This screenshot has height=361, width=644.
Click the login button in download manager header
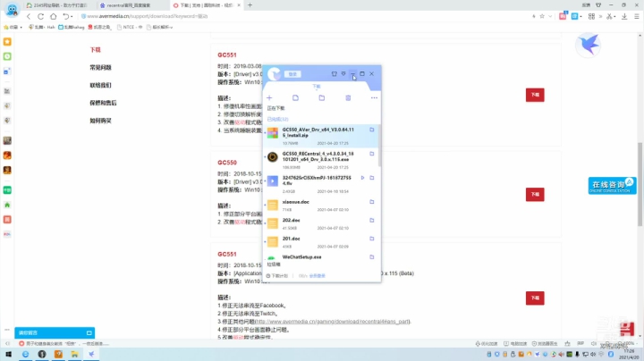[x=292, y=74]
